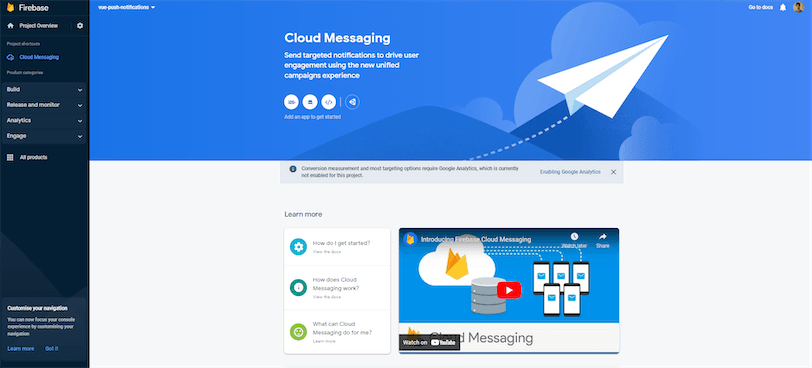Open 'How does Cloud Messaging work?' card
Viewport: 812px width, 368px height.
337,288
